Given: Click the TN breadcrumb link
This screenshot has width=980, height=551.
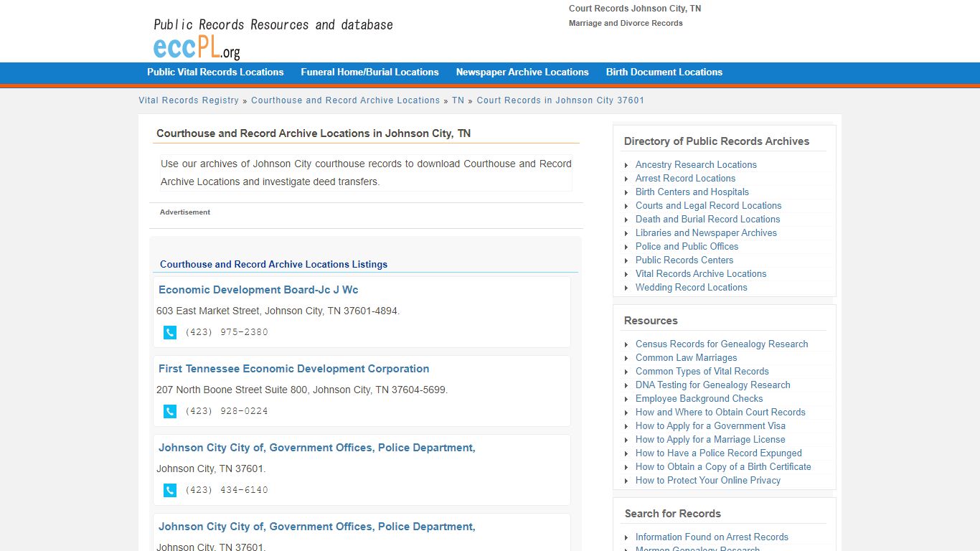Looking at the screenshot, I should pos(458,100).
